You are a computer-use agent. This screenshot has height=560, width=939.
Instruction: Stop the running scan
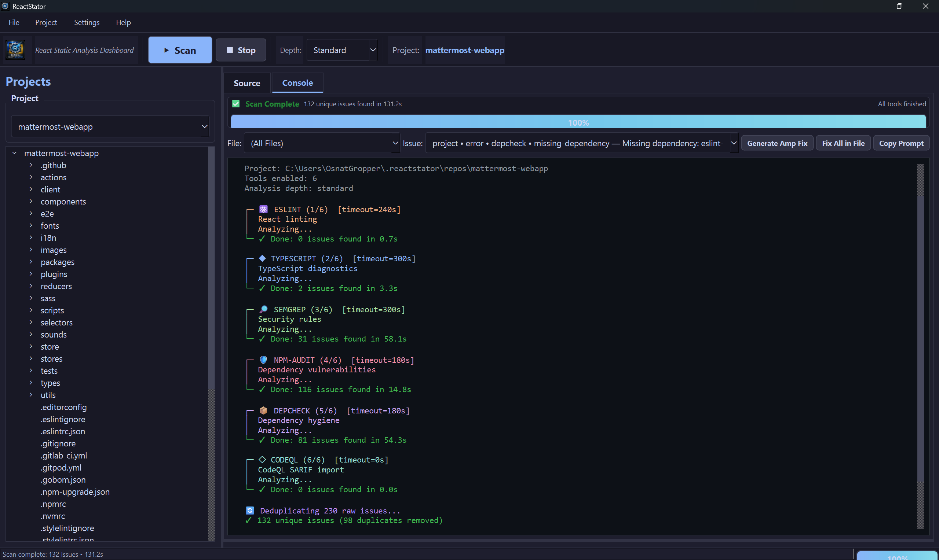(241, 50)
